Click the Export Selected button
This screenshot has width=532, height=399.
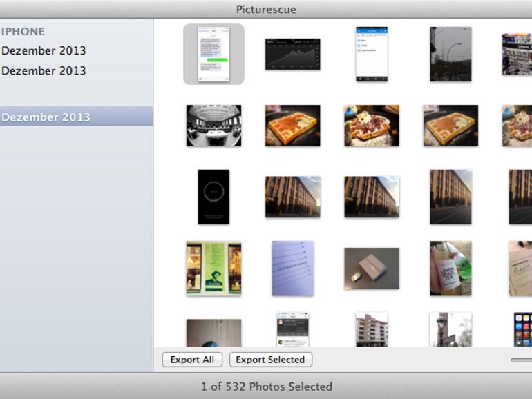[270, 360]
